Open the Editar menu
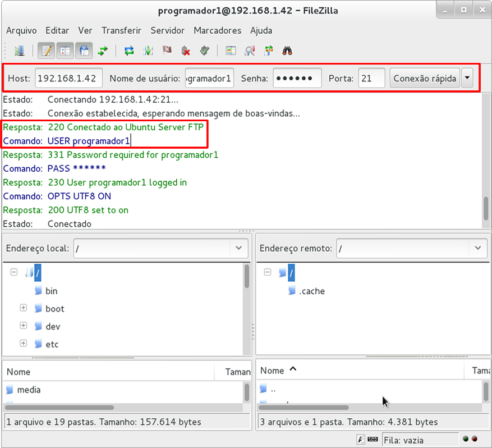492x448 pixels. tap(57, 30)
